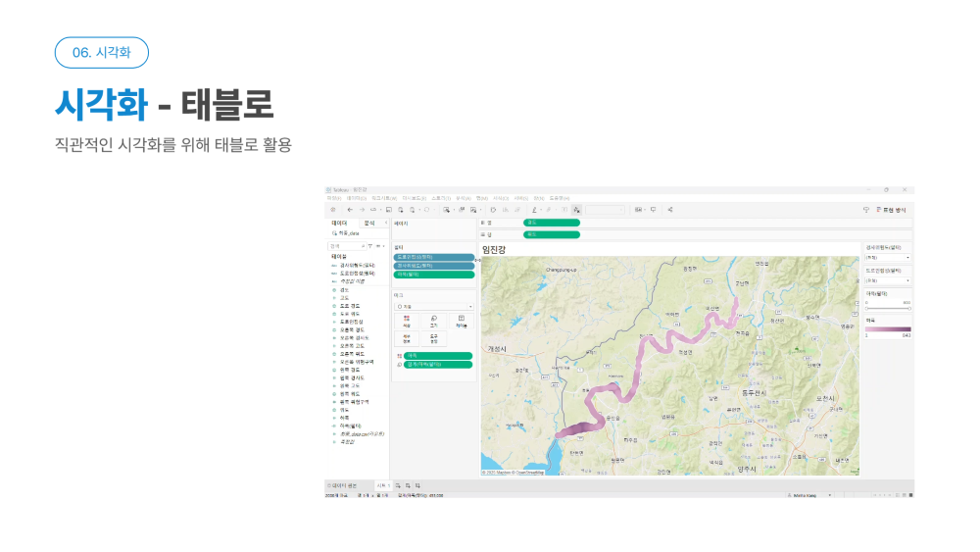Open the 데이터(D) menu
This screenshot has height=552, width=980.
click(357, 198)
